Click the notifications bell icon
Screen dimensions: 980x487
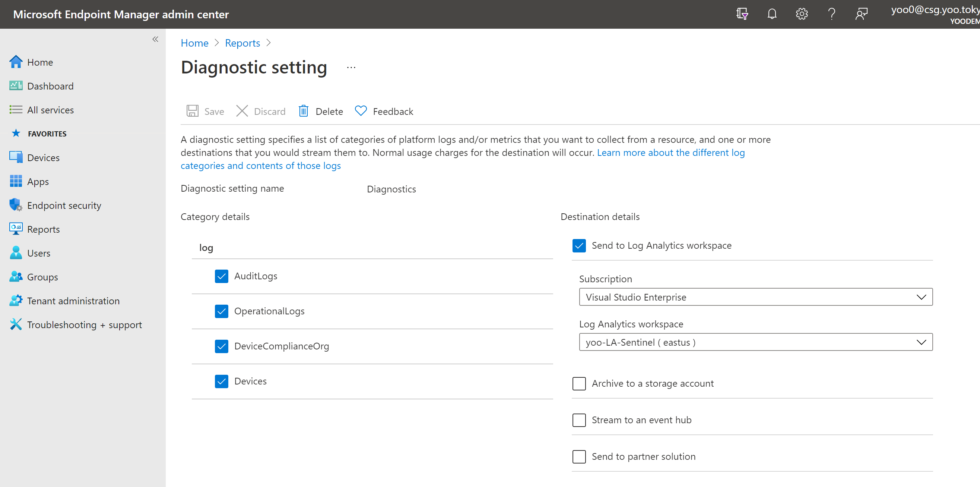[772, 14]
